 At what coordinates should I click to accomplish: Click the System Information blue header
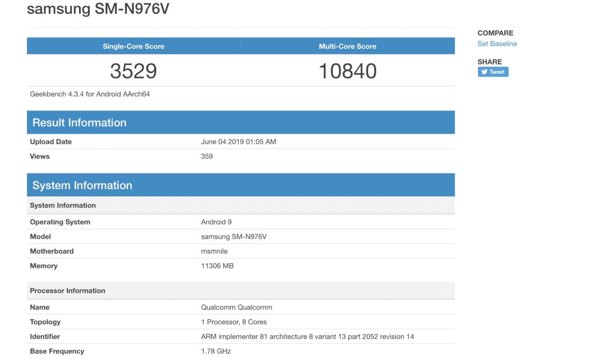[x=81, y=185]
